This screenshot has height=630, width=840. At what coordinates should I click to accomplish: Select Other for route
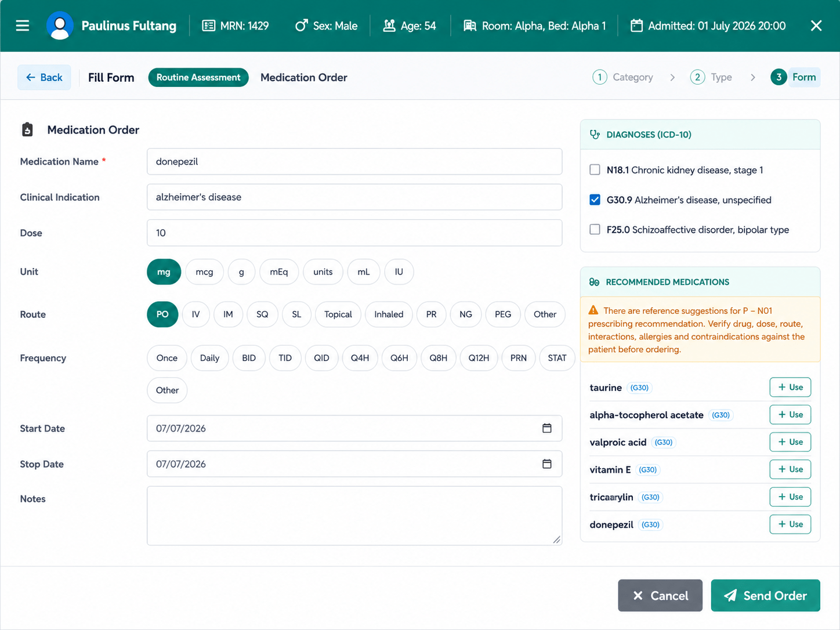[545, 314]
